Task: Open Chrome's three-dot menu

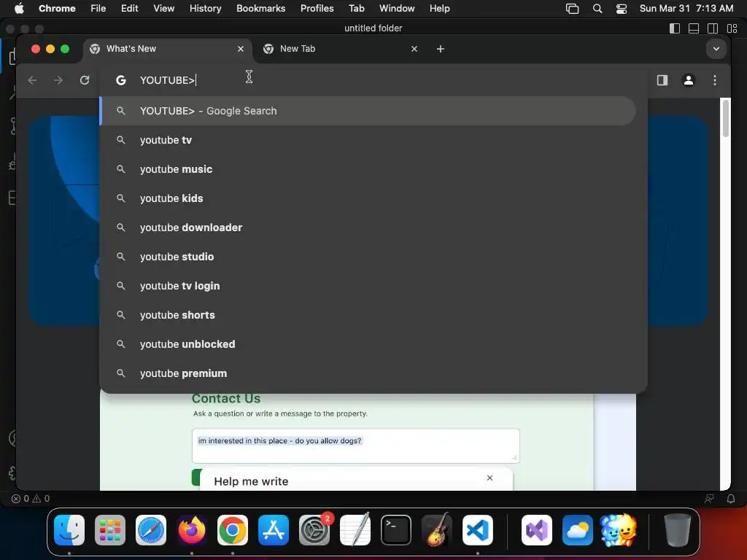Action: (x=715, y=80)
